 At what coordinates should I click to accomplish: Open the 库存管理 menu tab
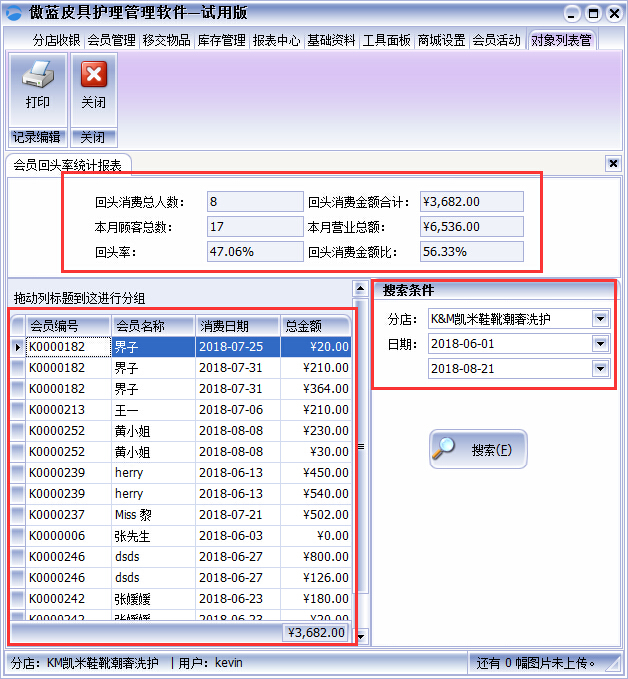coord(221,41)
